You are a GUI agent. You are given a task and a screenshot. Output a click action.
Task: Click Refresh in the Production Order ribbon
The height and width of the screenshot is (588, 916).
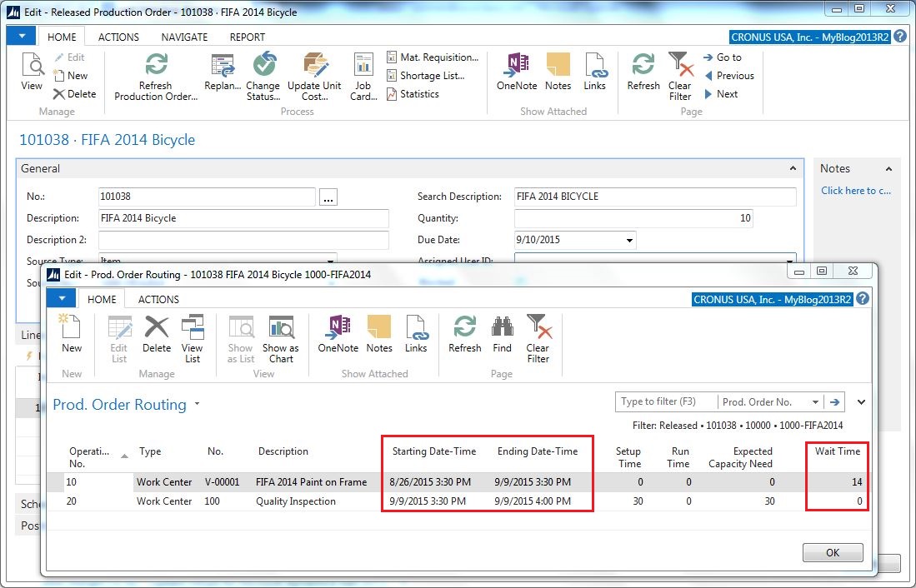coord(643,72)
